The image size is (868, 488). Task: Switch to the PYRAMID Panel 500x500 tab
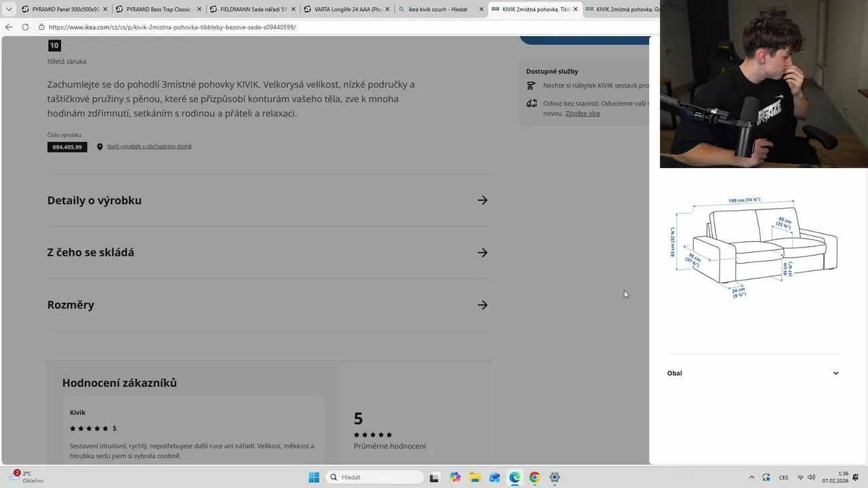pyautogui.click(x=60, y=9)
